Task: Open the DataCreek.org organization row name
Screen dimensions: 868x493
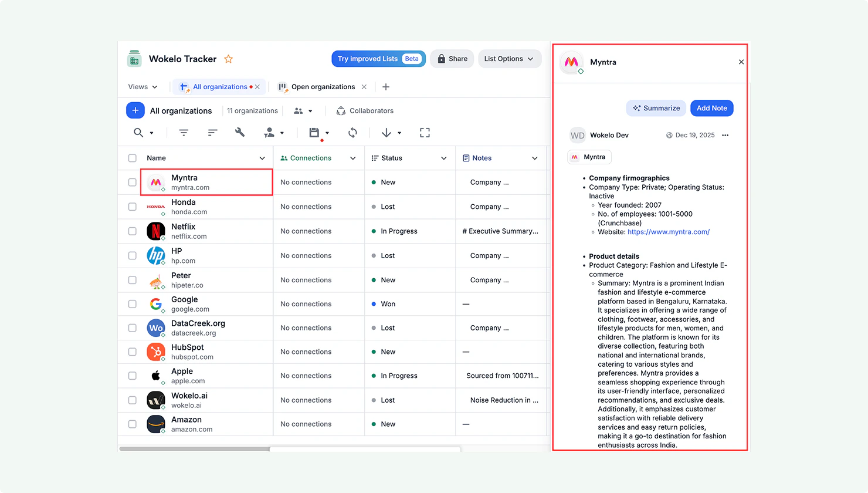Action: click(x=198, y=323)
